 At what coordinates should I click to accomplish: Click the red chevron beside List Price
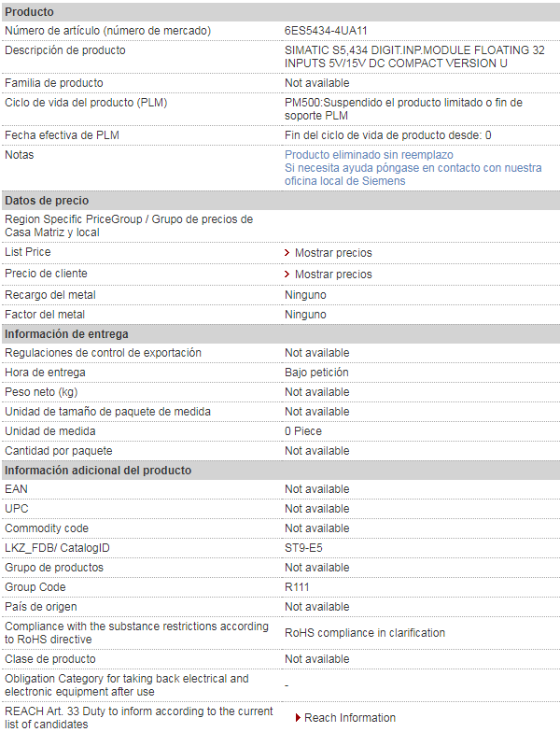coord(287,252)
